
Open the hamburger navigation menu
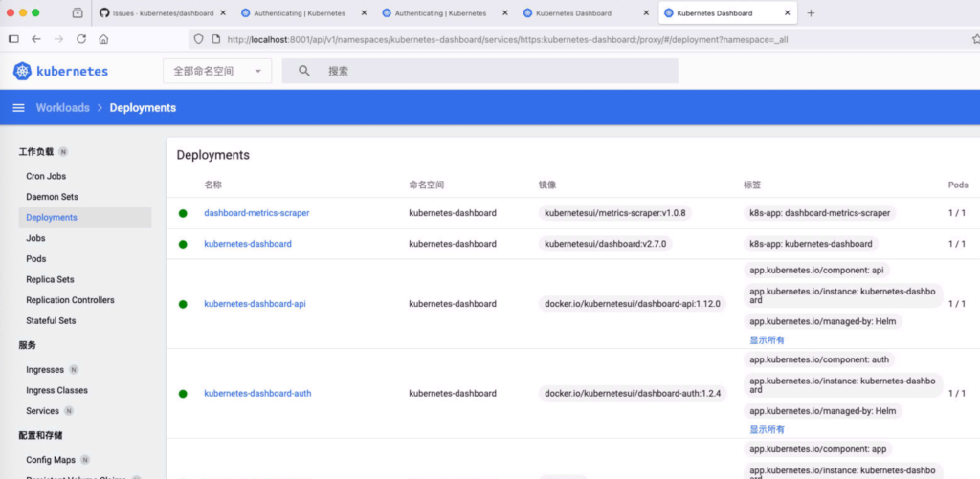point(19,108)
